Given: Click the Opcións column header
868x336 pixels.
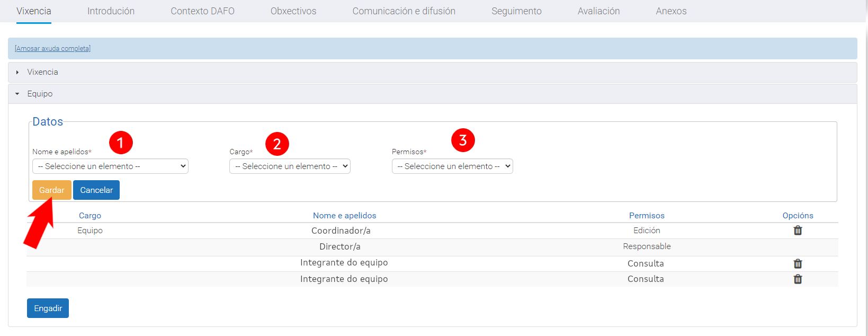Looking at the screenshot, I should (798, 216).
